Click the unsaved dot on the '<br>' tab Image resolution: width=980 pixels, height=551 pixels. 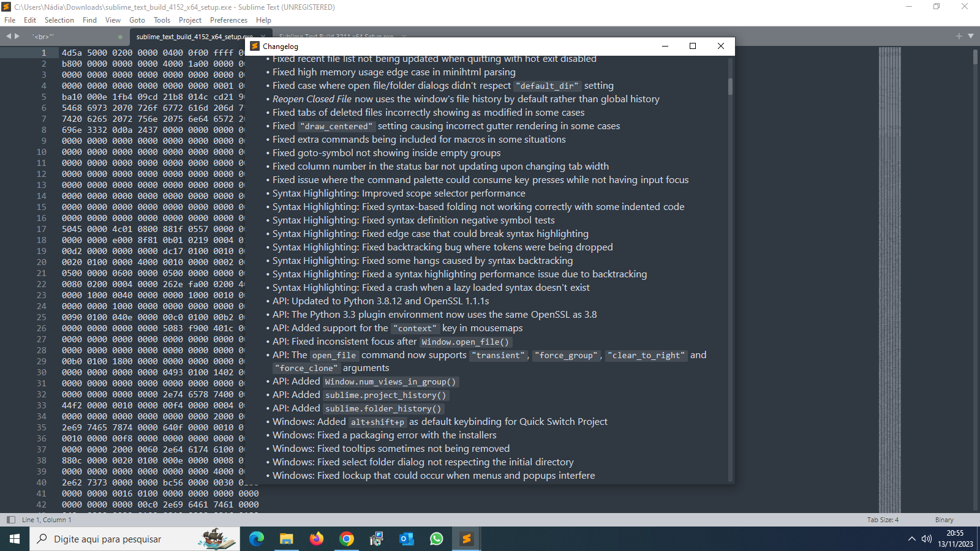[x=120, y=37]
